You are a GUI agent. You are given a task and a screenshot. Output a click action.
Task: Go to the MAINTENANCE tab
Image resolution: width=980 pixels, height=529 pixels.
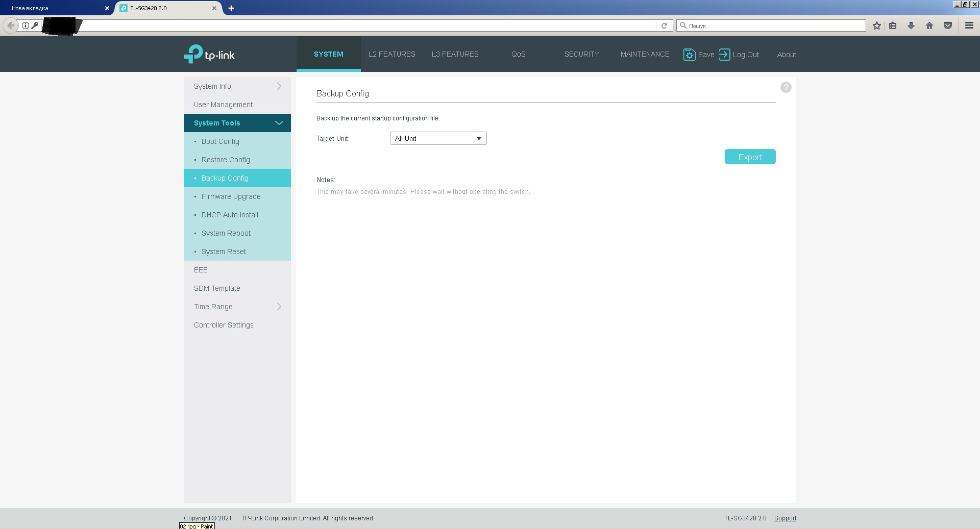[x=645, y=54]
